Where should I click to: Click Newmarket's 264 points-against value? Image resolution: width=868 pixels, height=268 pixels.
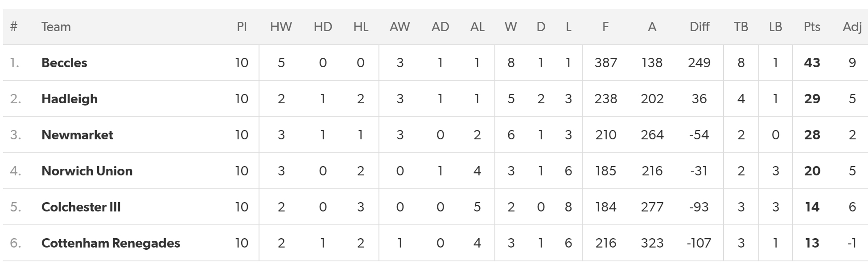(652, 135)
